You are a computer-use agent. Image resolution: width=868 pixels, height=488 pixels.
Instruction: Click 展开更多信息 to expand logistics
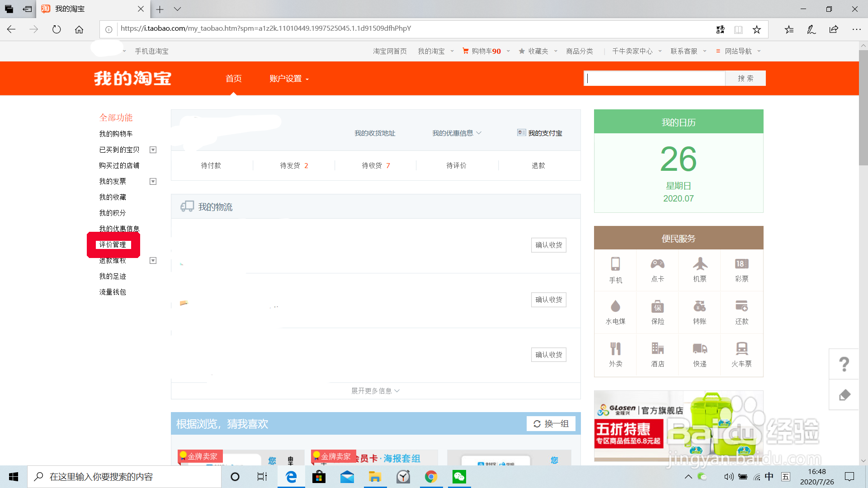(x=375, y=391)
